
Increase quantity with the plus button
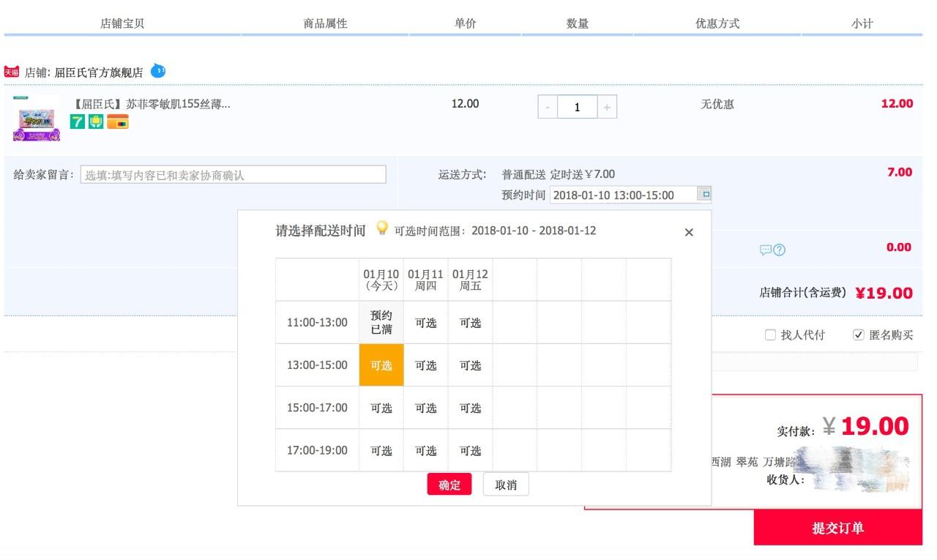pyautogui.click(x=607, y=107)
